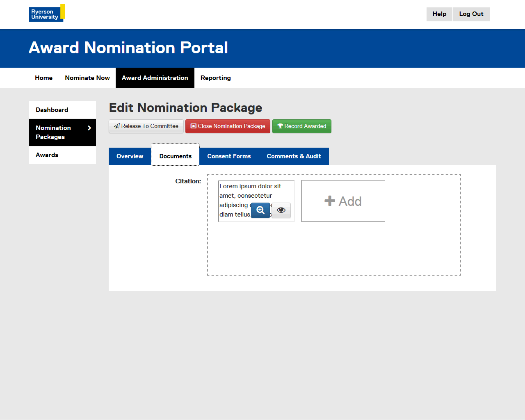Navigate to Awards in the sidebar
Viewport: 525px width, 420px height.
pos(47,155)
